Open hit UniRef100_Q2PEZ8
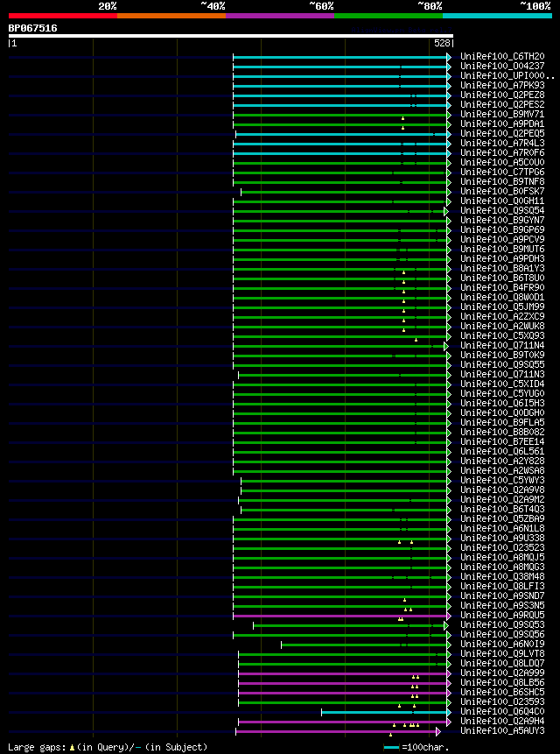Image resolution: width=560 pixels, height=754 pixels. pos(502,95)
